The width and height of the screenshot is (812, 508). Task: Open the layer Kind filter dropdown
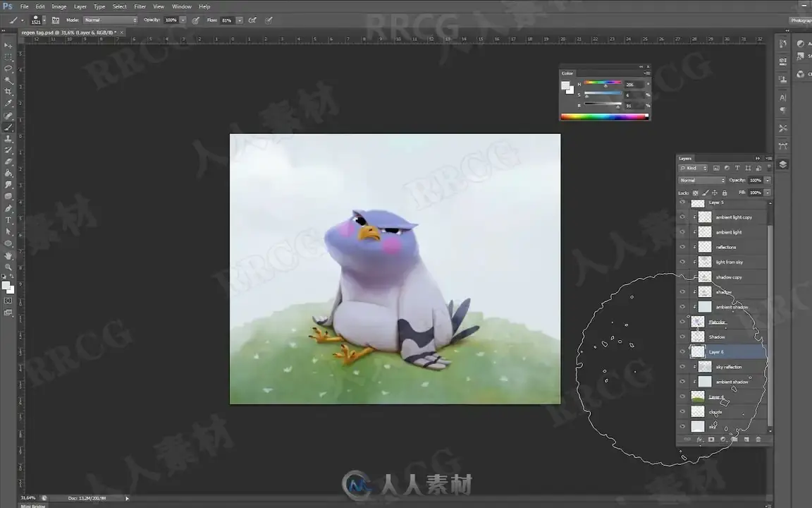click(x=694, y=168)
